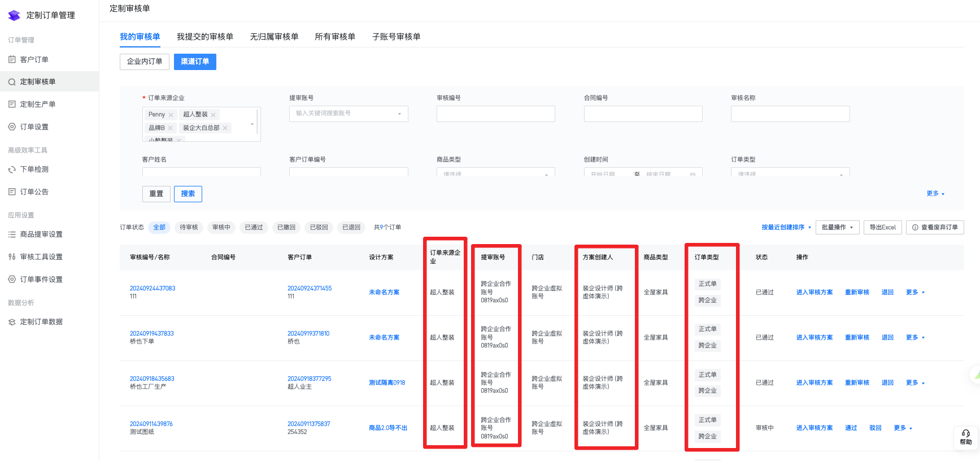The width and height of the screenshot is (980, 461).
Task: Open order link 20240924437083
Action: tap(153, 288)
